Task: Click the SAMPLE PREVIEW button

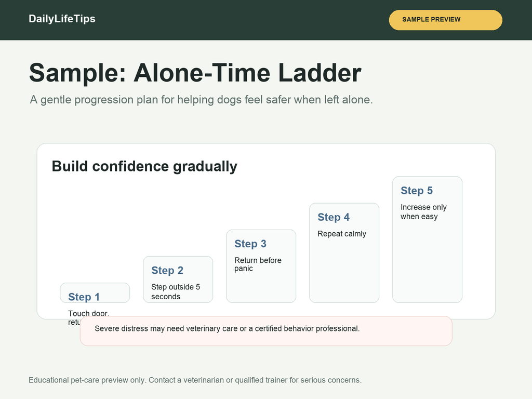Action: pyautogui.click(x=445, y=20)
